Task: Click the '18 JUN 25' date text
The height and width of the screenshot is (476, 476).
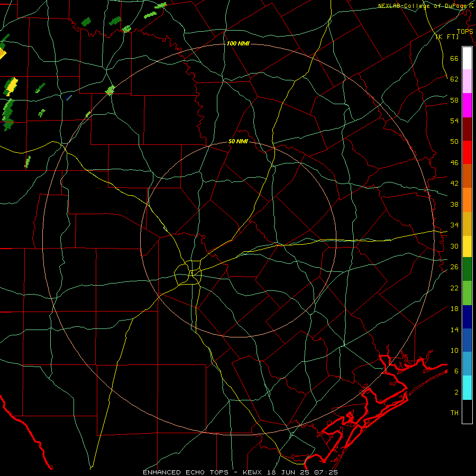Action: 289,472
